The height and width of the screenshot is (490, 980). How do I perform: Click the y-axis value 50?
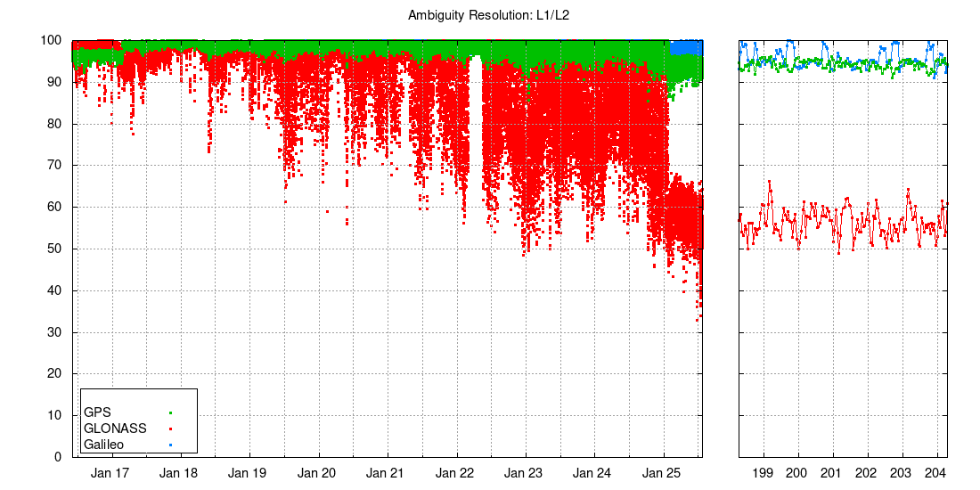pos(55,249)
